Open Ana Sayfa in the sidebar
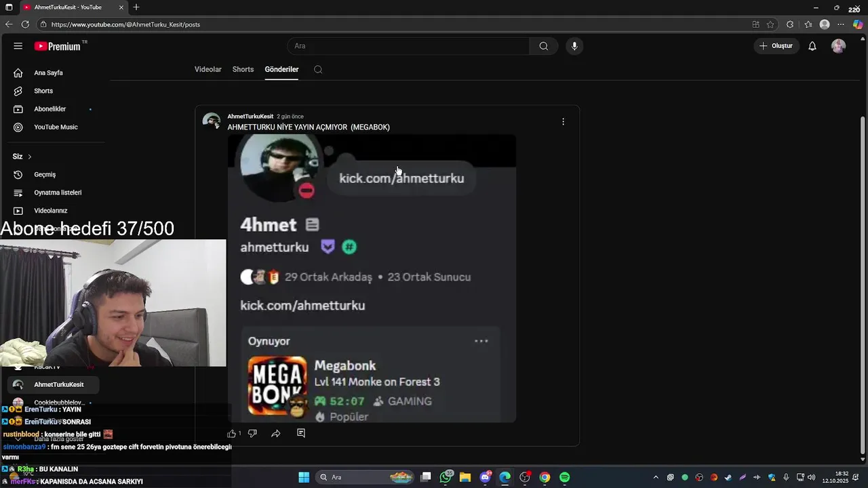Viewport: 868px width, 488px height. (x=54, y=73)
